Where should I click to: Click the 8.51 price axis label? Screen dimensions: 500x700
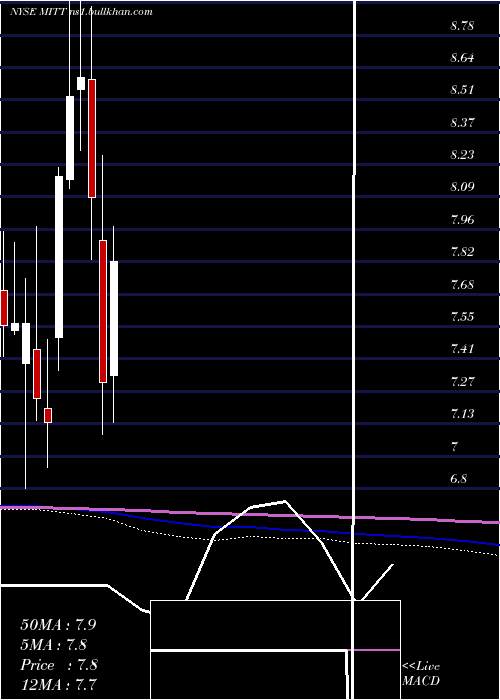point(462,90)
